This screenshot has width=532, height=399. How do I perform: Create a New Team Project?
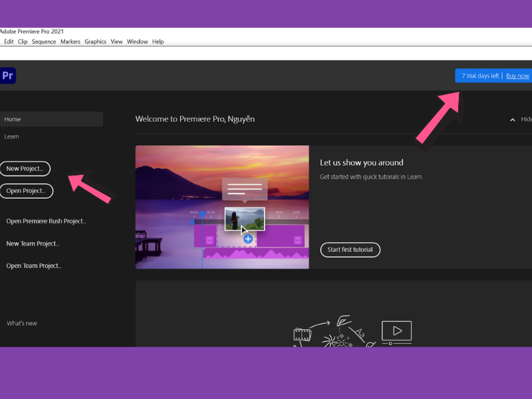[x=32, y=243]
